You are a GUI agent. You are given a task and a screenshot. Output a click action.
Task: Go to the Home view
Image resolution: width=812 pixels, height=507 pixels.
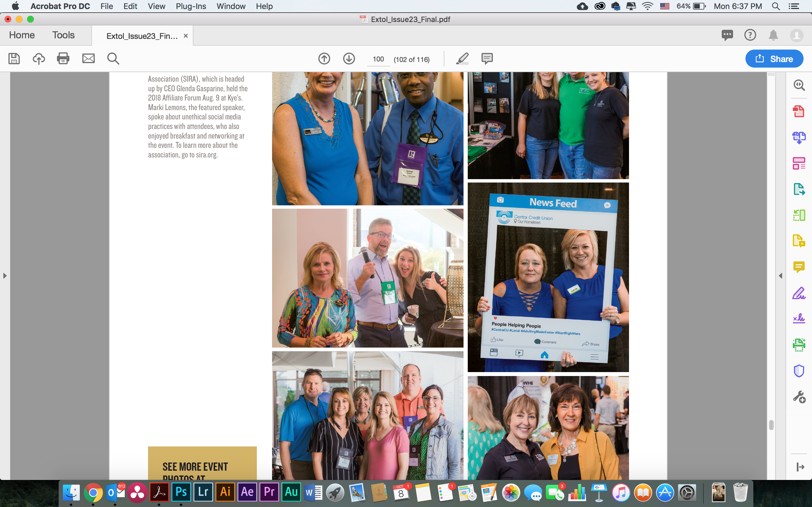point(22,35)
